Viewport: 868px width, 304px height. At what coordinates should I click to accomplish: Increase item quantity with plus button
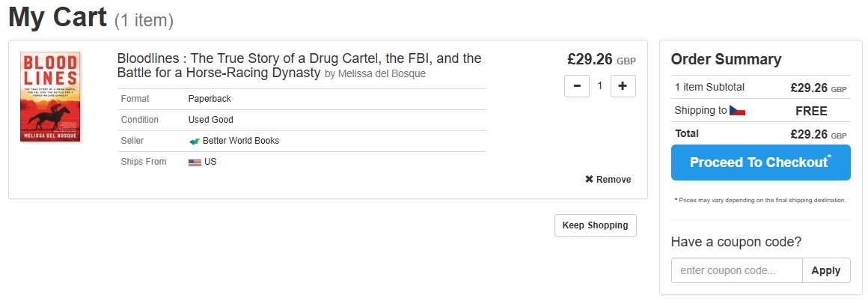click(x=623, y=86)
